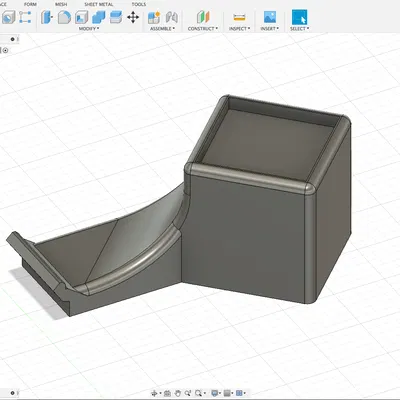Activate the Press Pull tool

[47, 17]
